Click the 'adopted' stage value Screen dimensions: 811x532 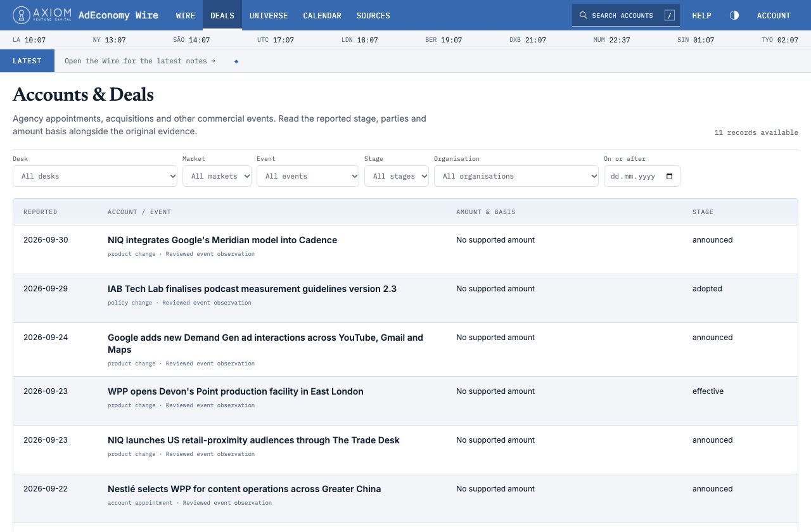tap(707, 289)
